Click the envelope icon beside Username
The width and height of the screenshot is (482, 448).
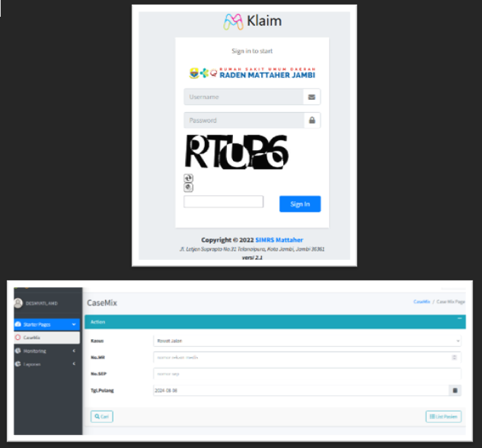pos(311,98)
